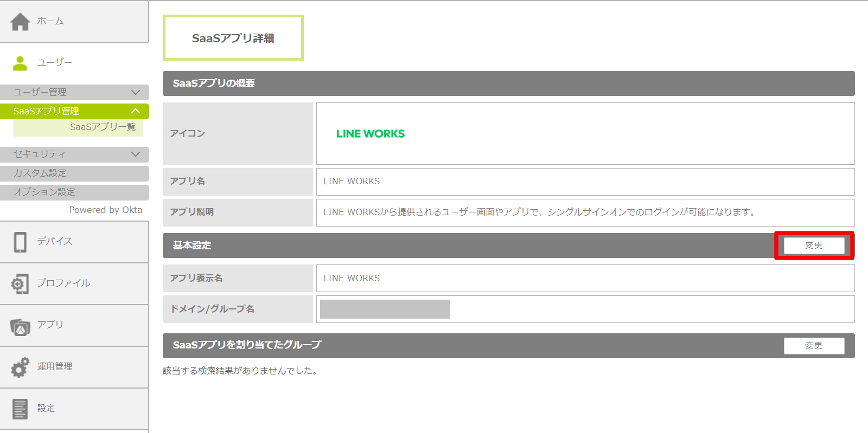Click 変更 button for assigned groups
Viewport: 868px width, 433px height.
814,346
